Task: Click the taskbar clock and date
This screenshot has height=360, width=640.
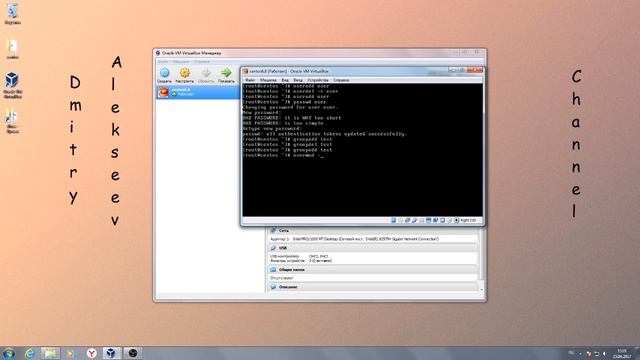Action: coord(623,353)
